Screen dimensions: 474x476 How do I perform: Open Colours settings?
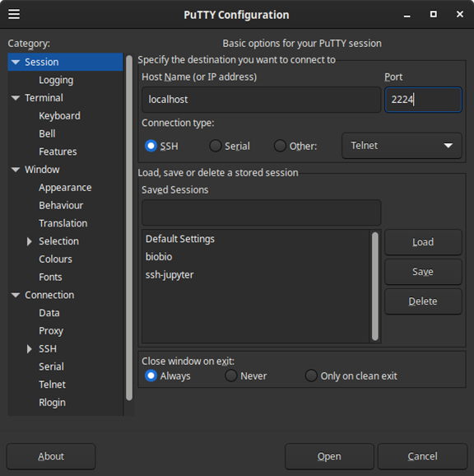(x=55, y=259)
